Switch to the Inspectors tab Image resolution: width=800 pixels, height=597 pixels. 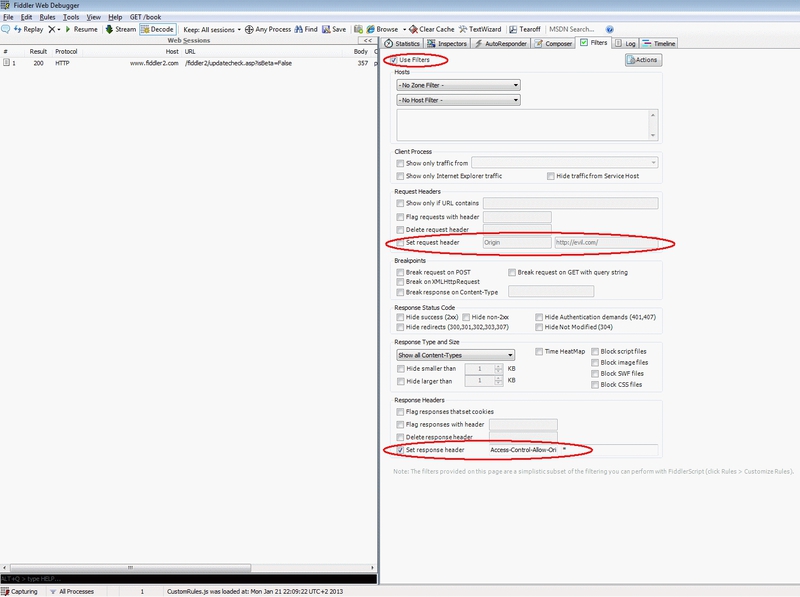coord(447,44)
